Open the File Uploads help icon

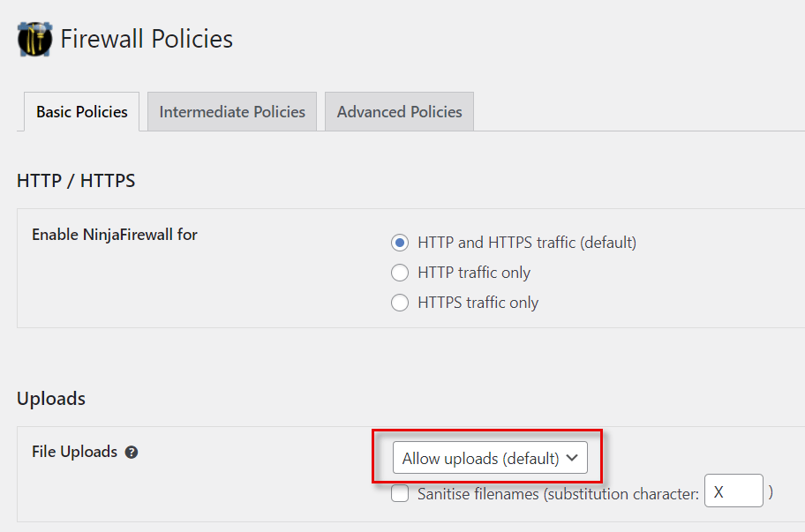pos(132,453)
